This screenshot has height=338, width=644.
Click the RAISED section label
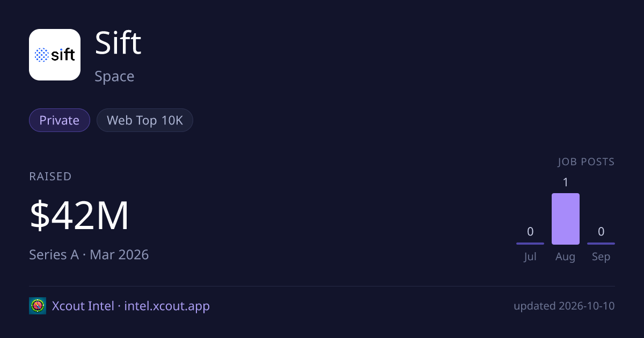tap(50, 177)
